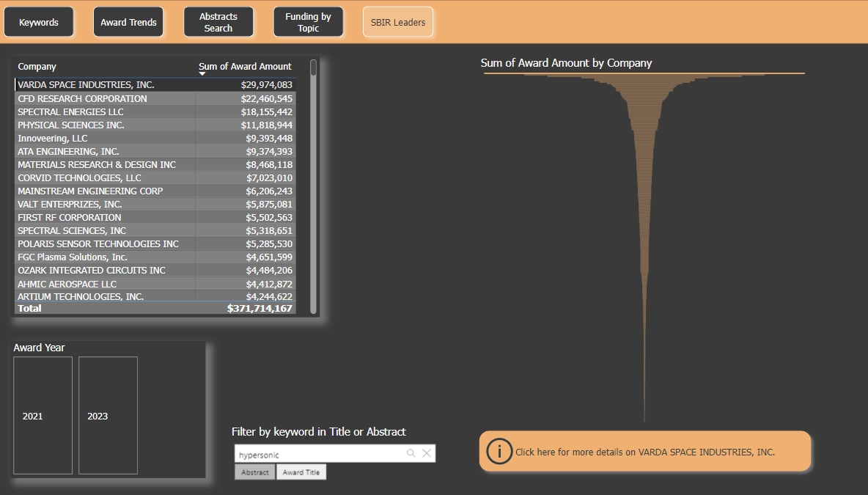Click the funnel chart of award amounts
This screenshot has width=868, height=495.
click(x=644, y=248)
